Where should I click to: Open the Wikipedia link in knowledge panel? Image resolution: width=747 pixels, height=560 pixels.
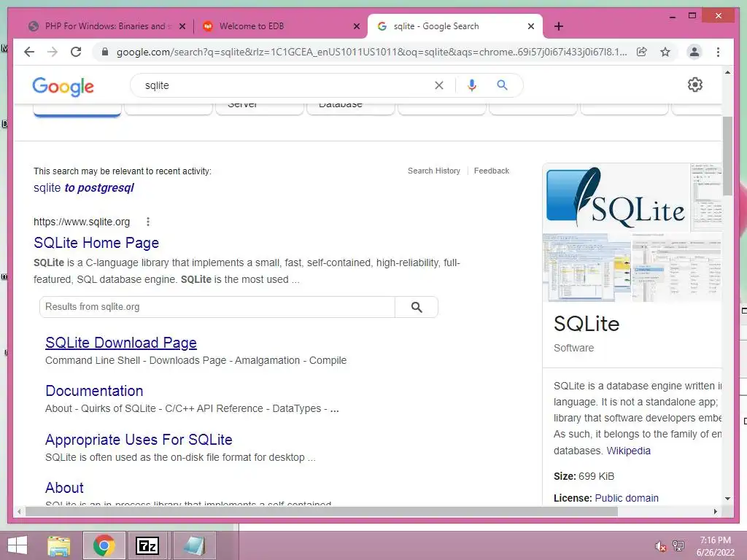(x=628, y=451)
